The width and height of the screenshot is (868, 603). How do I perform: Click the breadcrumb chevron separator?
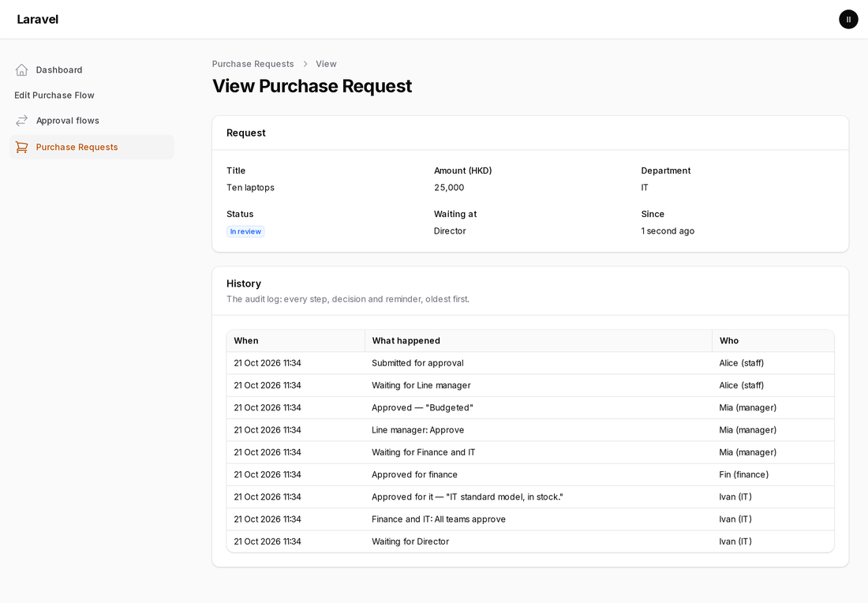pos(305,64)
